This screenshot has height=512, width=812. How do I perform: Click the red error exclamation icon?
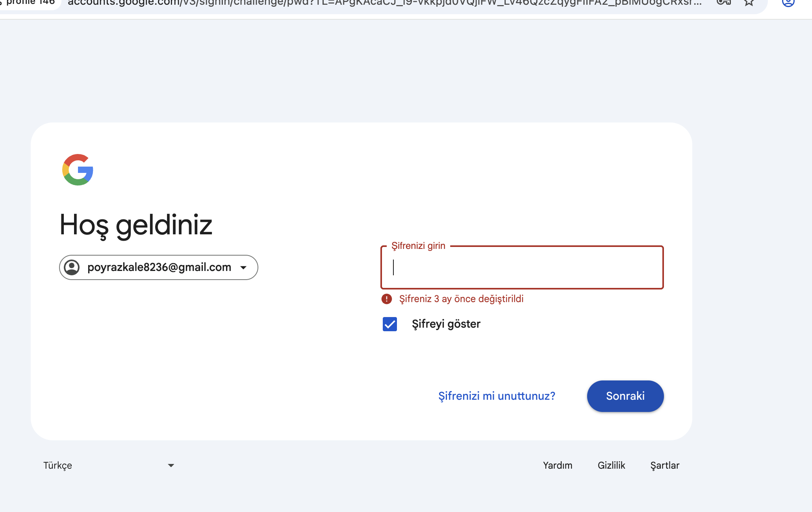387,299
